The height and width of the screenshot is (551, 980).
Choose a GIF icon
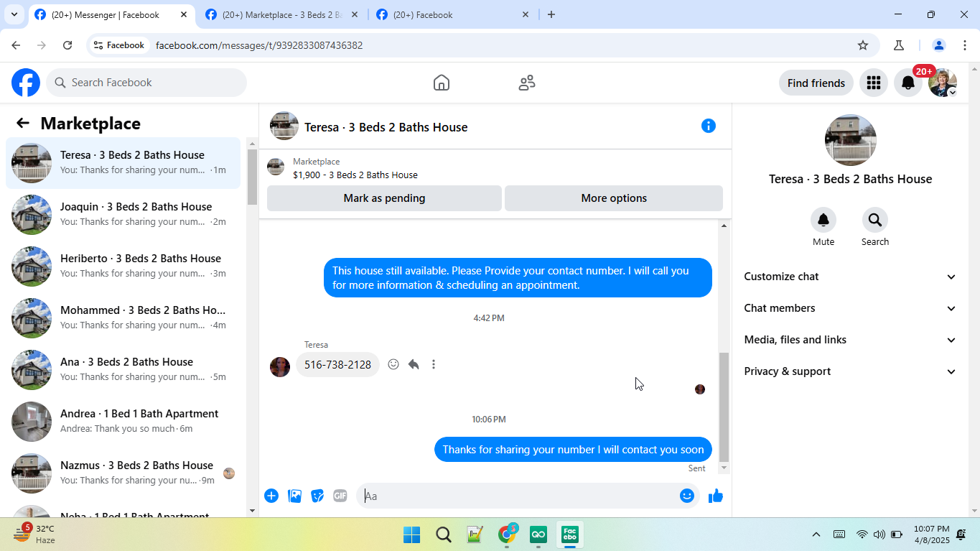340,496
